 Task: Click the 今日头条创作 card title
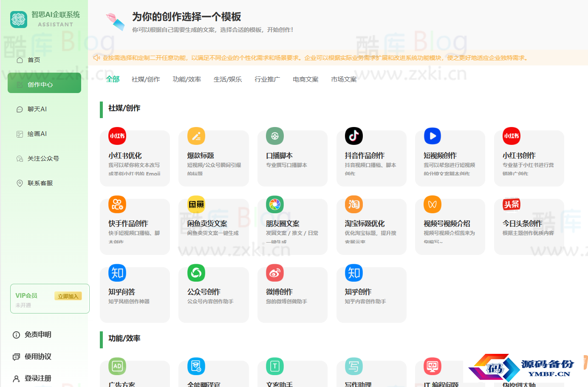coord(522,223)
